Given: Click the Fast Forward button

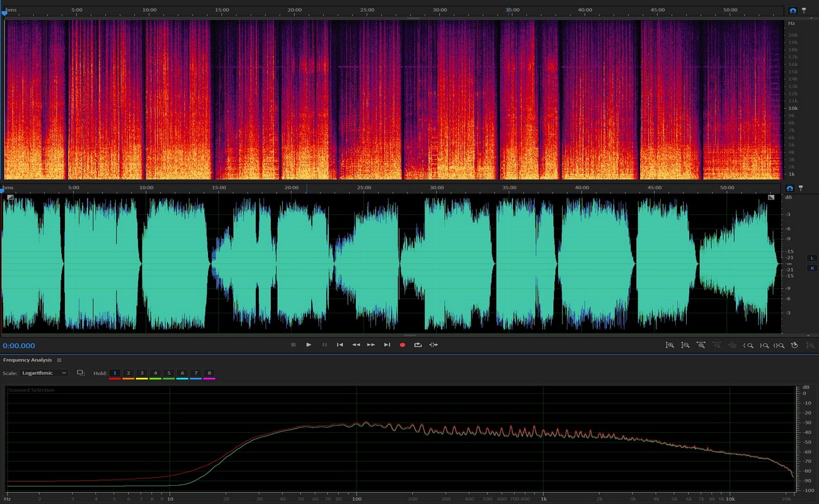Looking at the screenshot, I should tap(371, 345).
